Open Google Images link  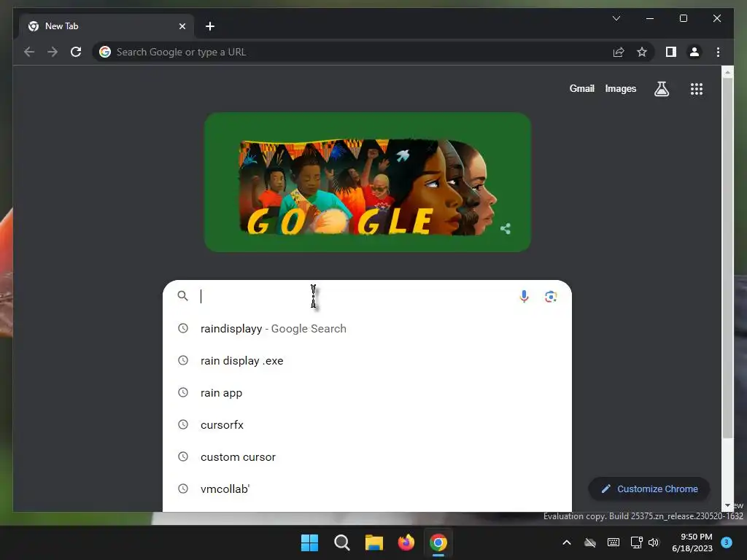point(620,88)
